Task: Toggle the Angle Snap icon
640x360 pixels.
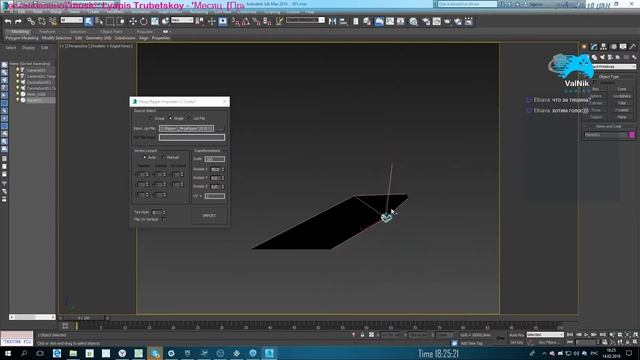Action: (x=246, y=21)
